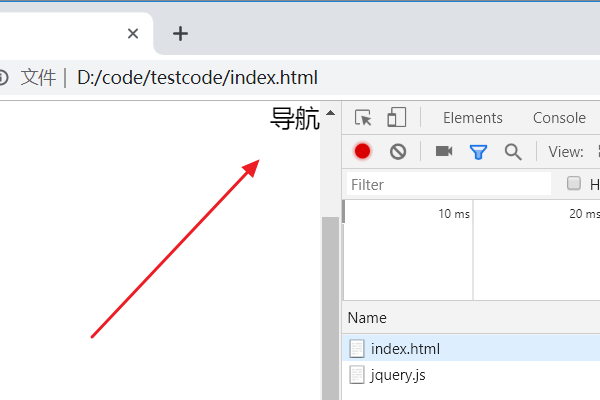This screenshot has width=600, height=400.
Task: Clear the network log
Action: click(398, 152)
